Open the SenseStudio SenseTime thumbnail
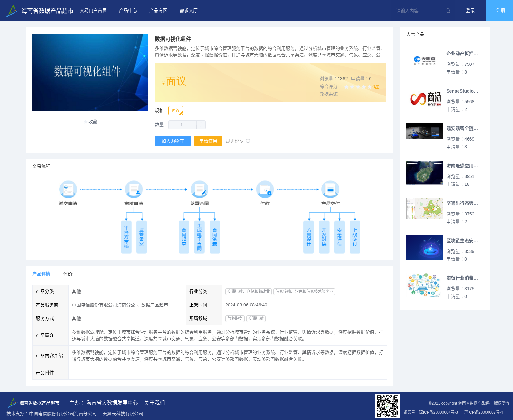513x420 pixels. coord(425,98)
